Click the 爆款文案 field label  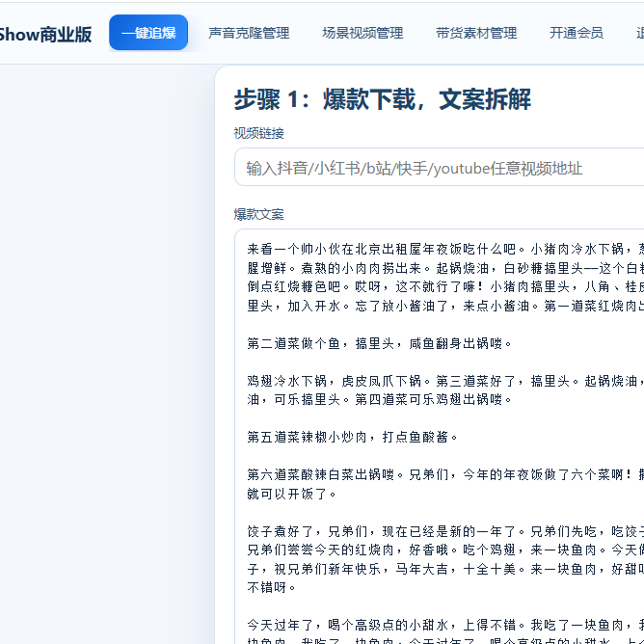click(258, 214)
